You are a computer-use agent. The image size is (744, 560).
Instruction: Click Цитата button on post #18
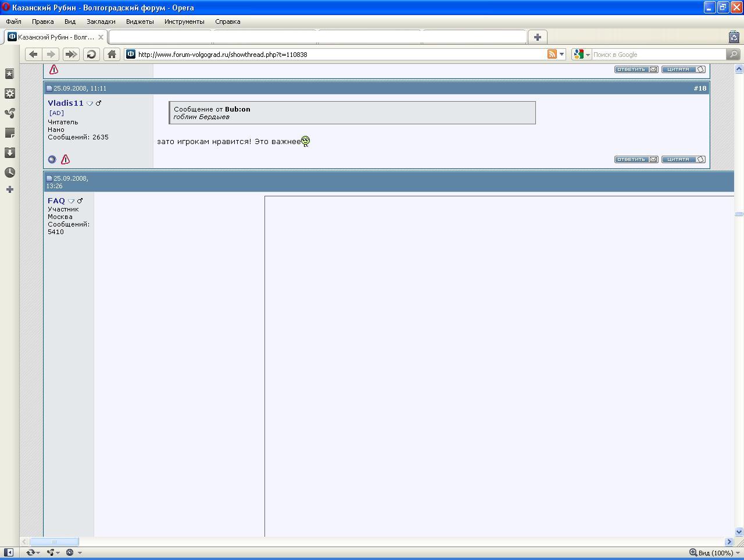[683, 159]
